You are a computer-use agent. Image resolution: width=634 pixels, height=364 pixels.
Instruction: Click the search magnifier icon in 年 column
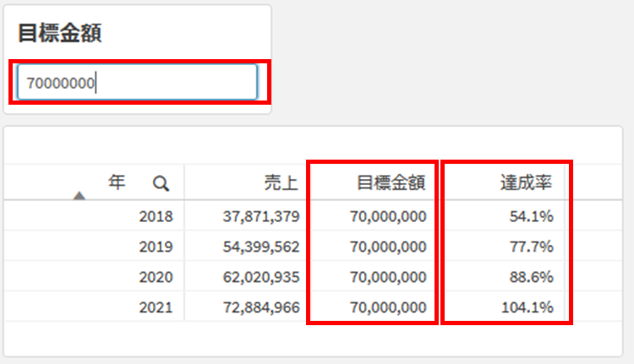tap(161, 182)
